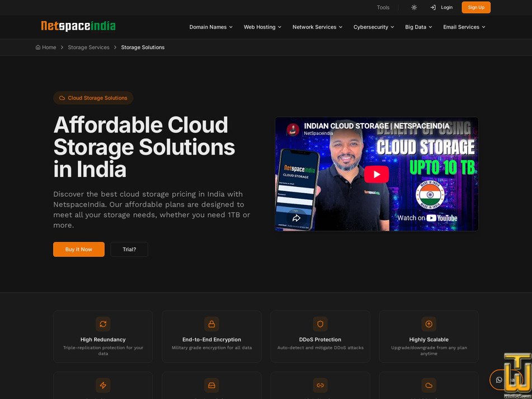Open the video title INDIAN CLOUD STORAGE
532x399 pixels.
point(376,126)
